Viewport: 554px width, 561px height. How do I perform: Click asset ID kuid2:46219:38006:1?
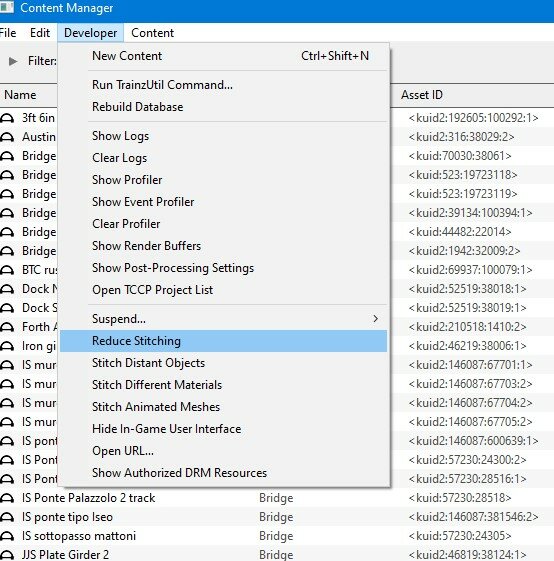pos(467,346)
